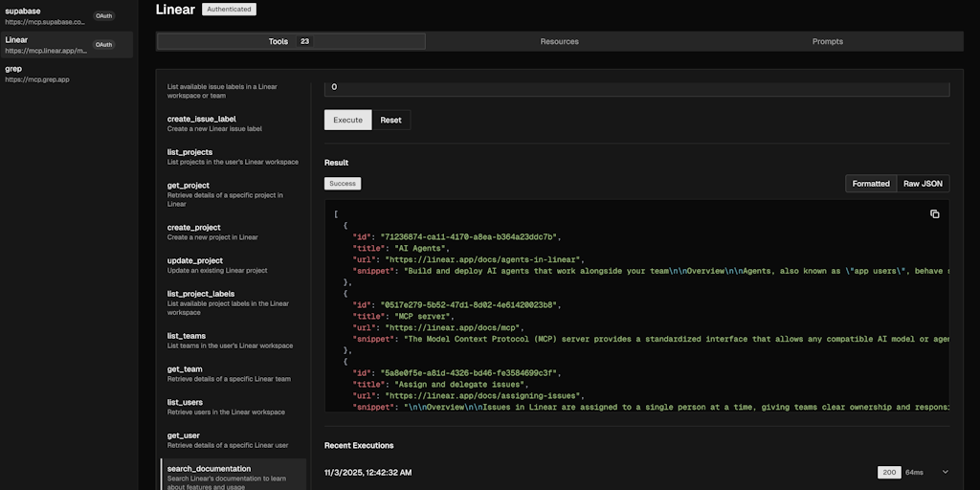Open the Resources tab
The width and height of the screenshot is (980, 490).
pyautogui.click(x=559, y=41)
